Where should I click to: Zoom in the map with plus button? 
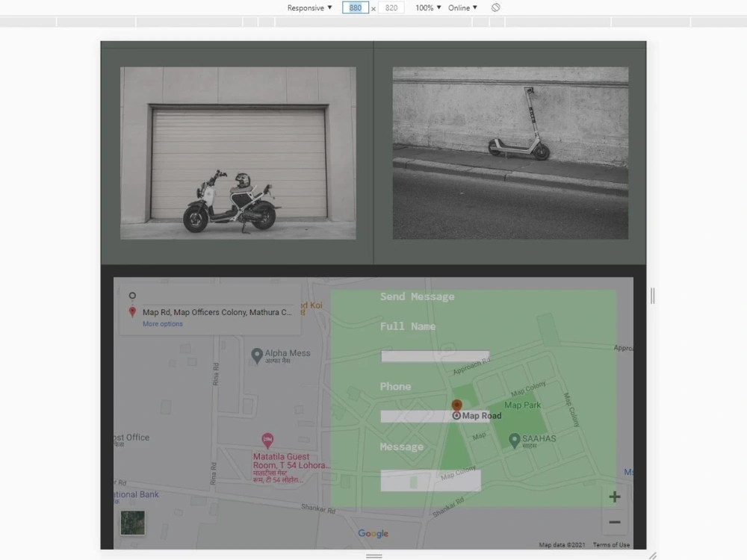click(x=615, y=497)
